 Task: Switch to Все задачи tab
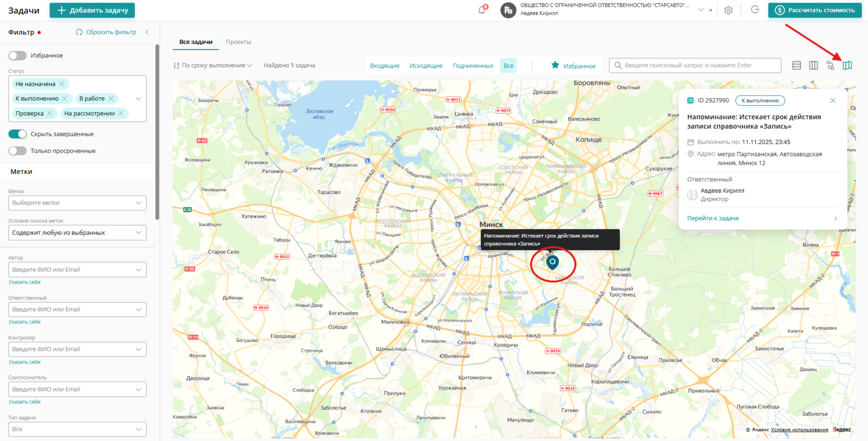pos(196,42)
